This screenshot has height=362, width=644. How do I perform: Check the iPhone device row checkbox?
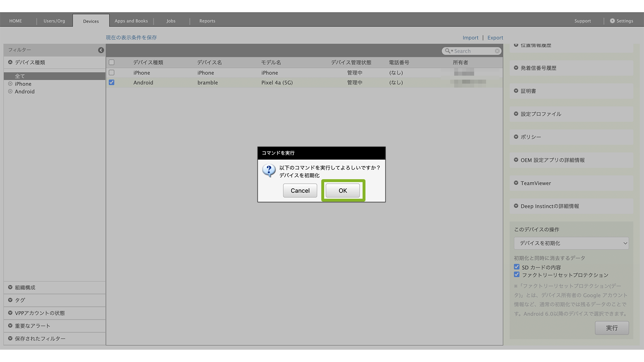(x=112, y=73)
